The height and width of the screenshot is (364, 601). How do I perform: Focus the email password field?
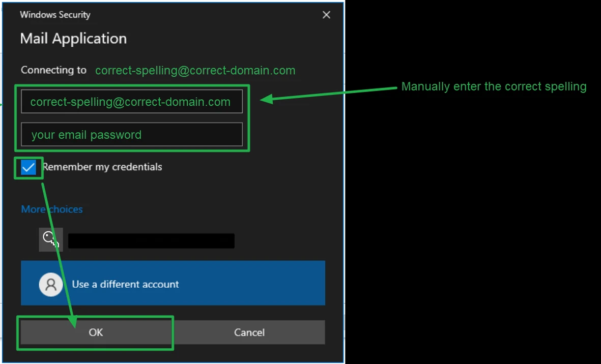point(132,135)
